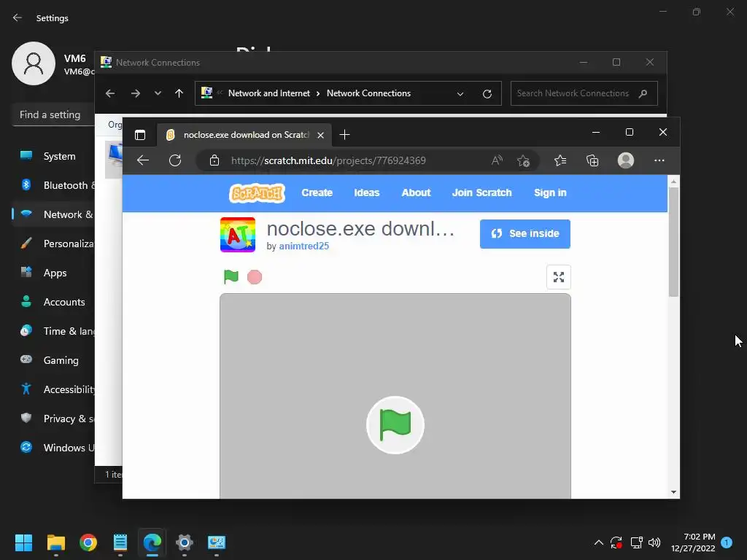747x560 pixels.
Task: Go back in Network Connections window
Action: 110,93
